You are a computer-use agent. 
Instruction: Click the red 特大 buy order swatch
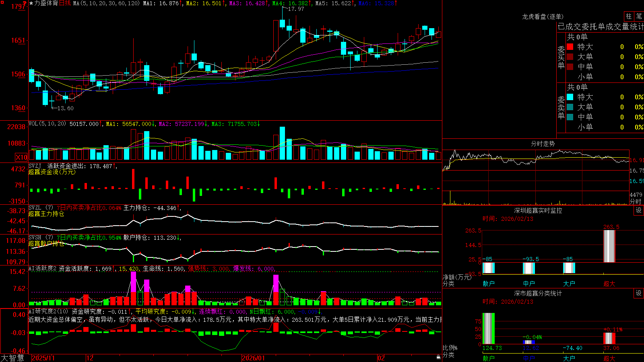(570, 47)
